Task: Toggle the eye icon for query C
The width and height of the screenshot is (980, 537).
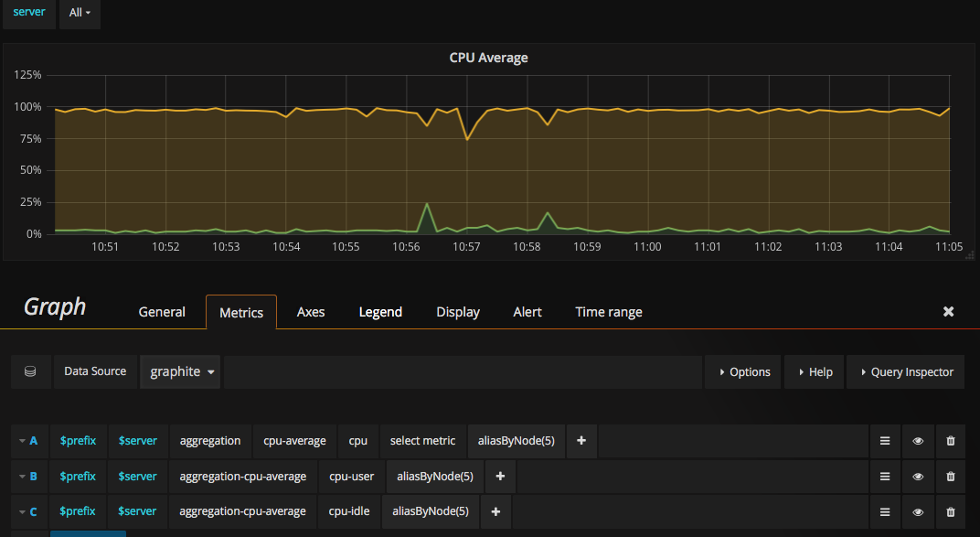Action: pos(918,512)
